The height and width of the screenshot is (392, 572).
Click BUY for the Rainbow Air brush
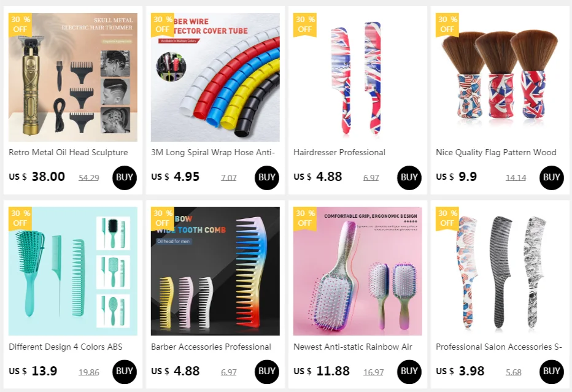point(409,372)
